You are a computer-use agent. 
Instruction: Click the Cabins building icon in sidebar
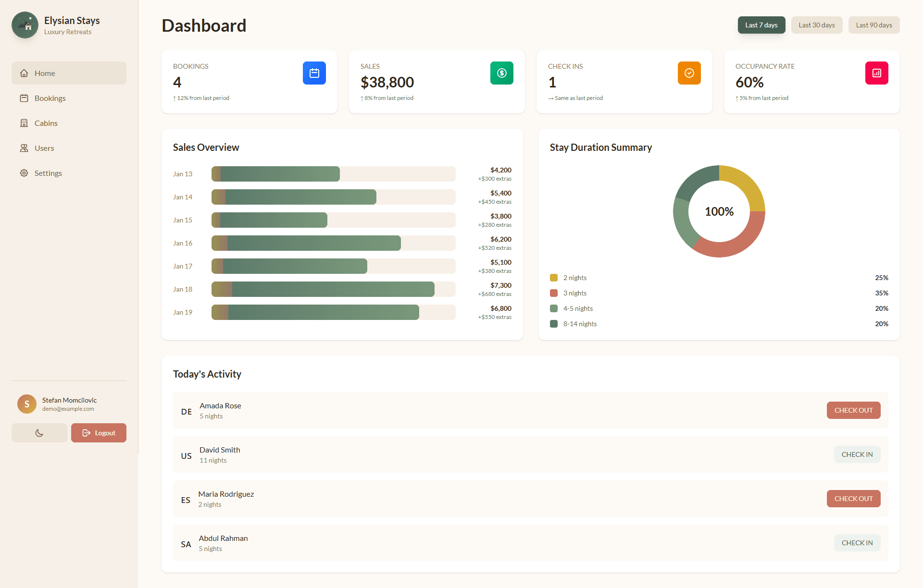[x=24, y=123]
